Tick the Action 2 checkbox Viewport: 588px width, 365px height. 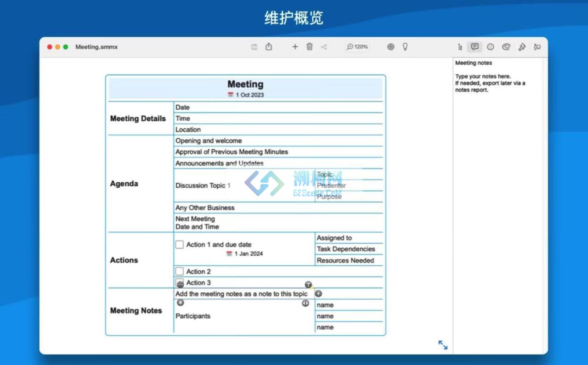click(180, 271)
